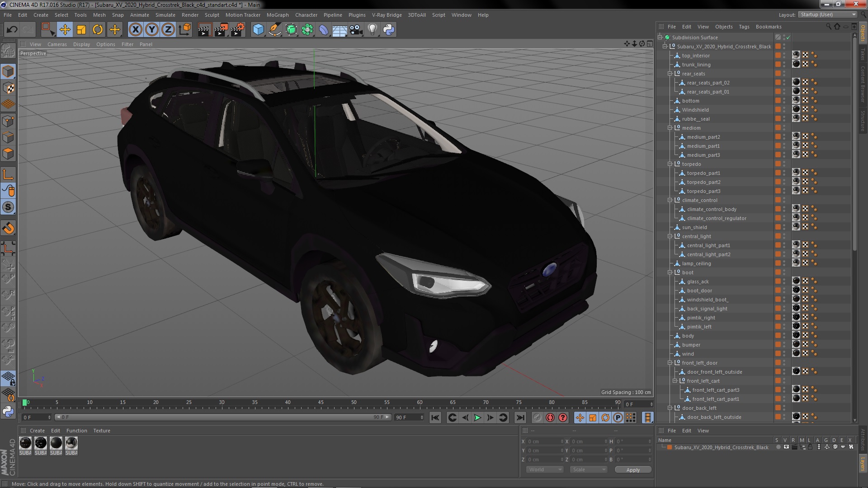Add a Cube primitive object
This screenshot has height=488, width=868.
pos(258,30)
